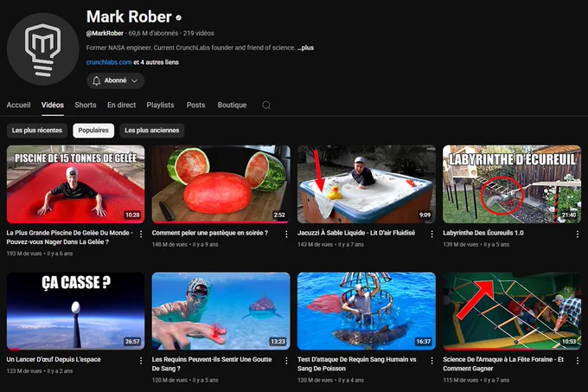Play the liquid sand hot tub thumbnail
Screen dimensions: 588x392
click(367, 184)
